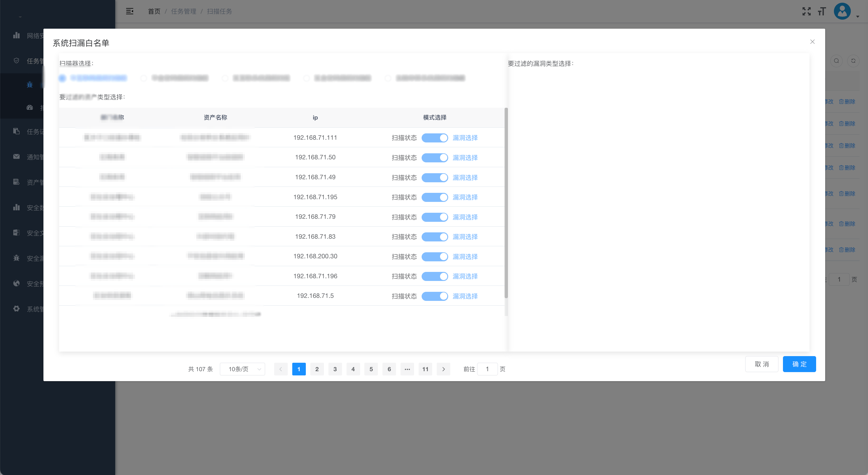Jump to last page 11
Image resolution: width=868 pixels, height=475 pixels.
pyautogui.click(x=425, y=369)
